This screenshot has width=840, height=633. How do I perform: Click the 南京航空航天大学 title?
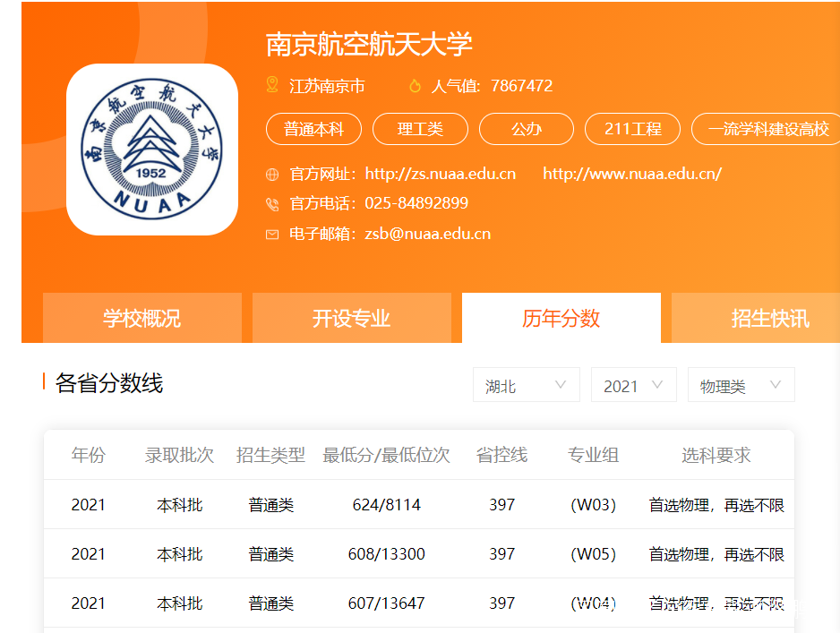[369, 45]
